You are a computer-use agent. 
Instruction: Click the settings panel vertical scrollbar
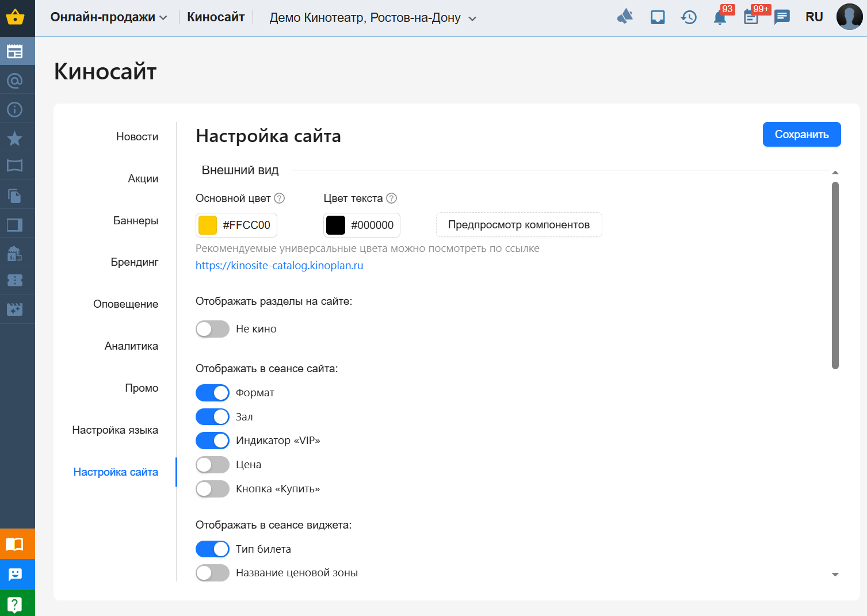click(x=835, y=275)
